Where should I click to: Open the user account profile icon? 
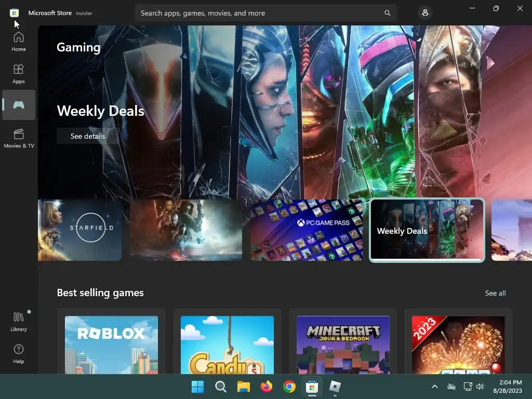click(425, 13)
